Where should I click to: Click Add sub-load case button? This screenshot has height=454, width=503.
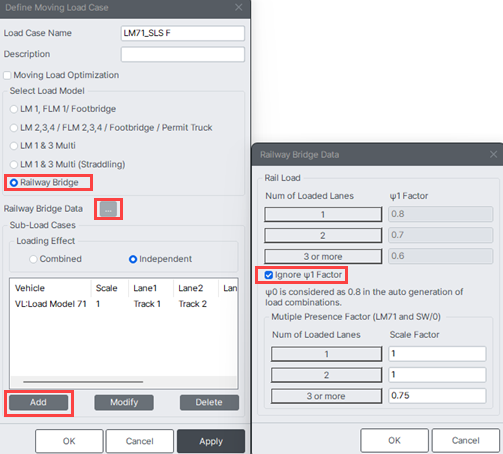pyautogui.click(x=39, y=403)
